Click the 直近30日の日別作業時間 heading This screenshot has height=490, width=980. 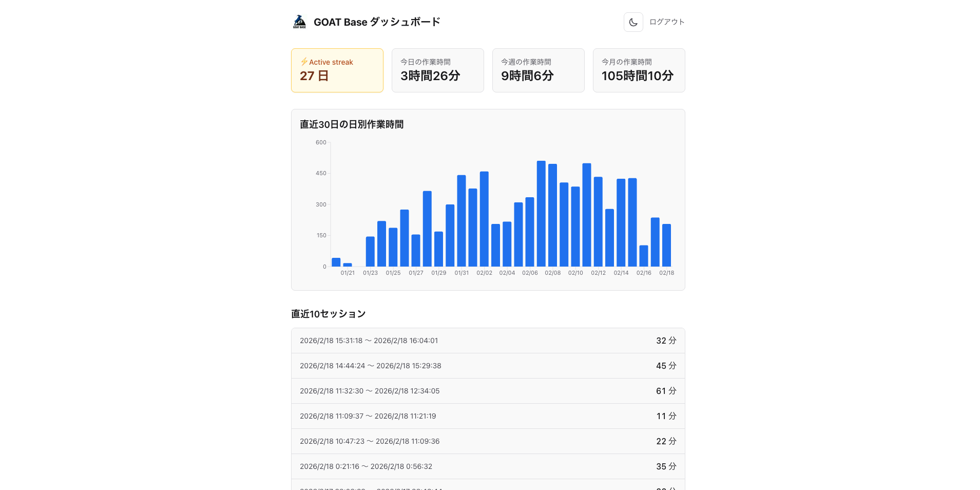(351, 124)
